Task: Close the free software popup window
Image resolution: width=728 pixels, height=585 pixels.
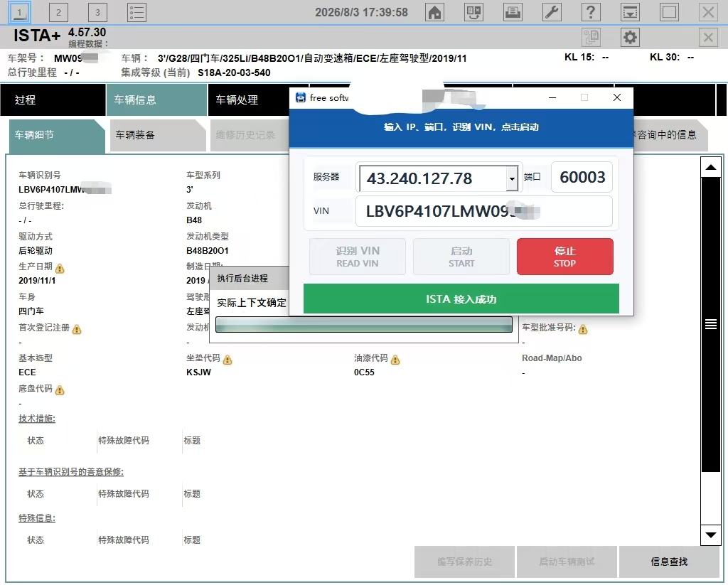Action: [x=617, y=97]
